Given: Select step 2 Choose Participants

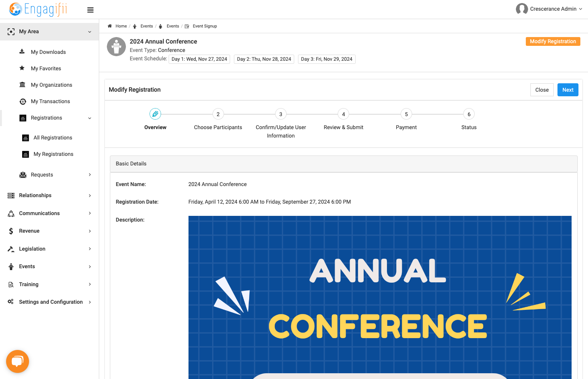Looking at the screenshot, I should [218, 119].
